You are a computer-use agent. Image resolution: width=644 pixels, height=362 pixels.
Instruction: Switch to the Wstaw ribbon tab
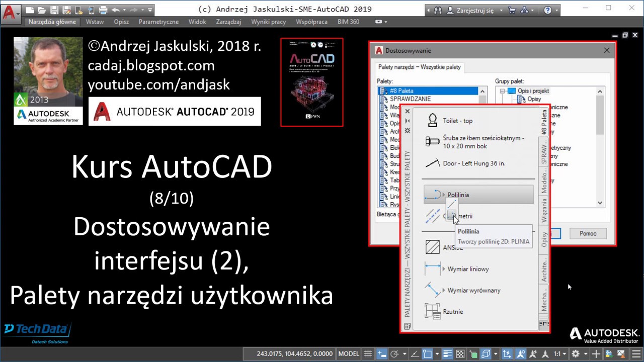tap(95, 22)
